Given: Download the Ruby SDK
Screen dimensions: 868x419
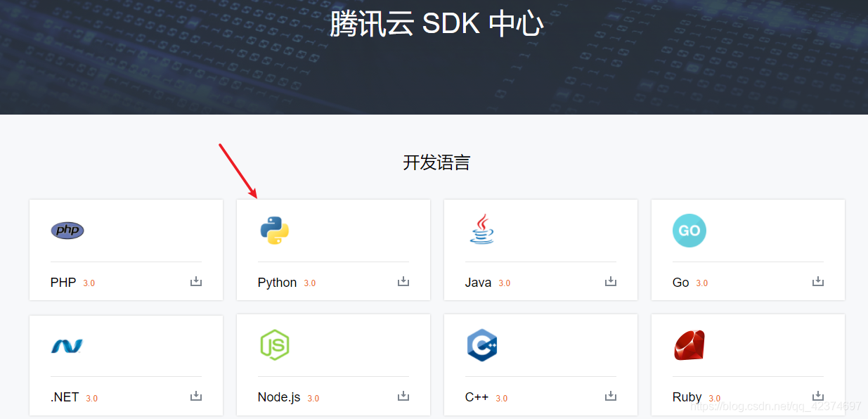Looking at the screenshot, I should (x=818, y=397).
